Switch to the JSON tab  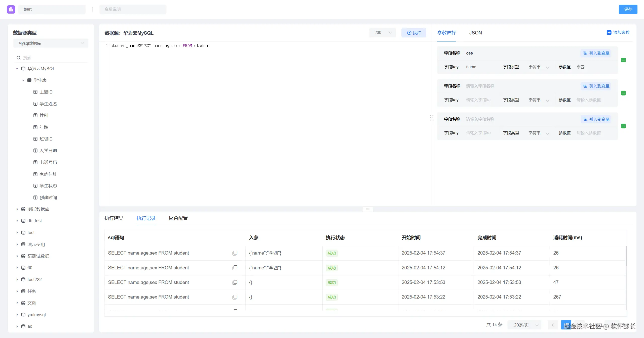pyautogui.click(x=475, y=33)
